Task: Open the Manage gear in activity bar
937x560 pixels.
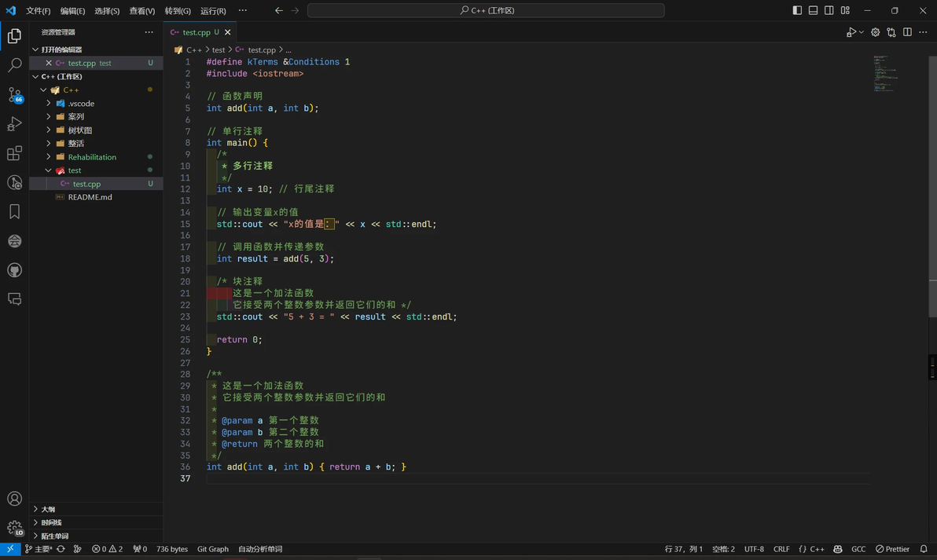Action: (x=14, y=528)
